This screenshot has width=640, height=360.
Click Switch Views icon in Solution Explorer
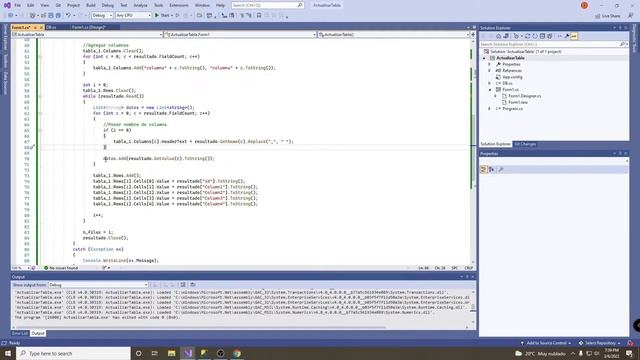506,36
